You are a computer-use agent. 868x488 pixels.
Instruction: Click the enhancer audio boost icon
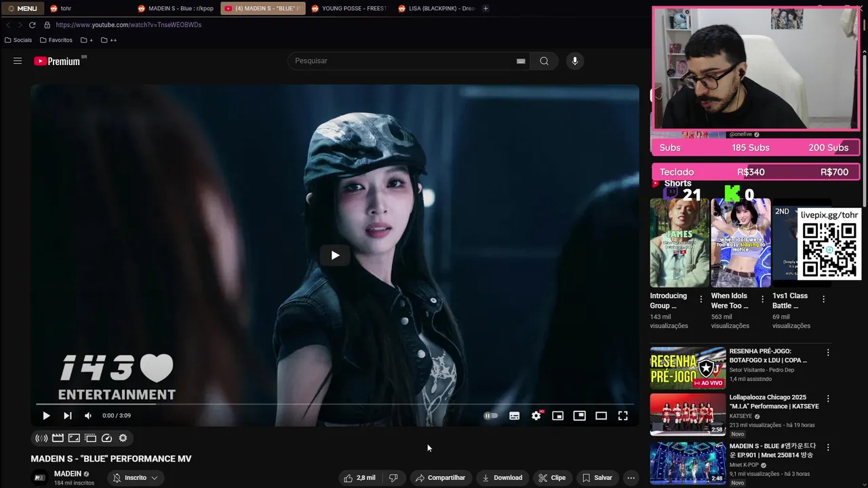(41, 439)
